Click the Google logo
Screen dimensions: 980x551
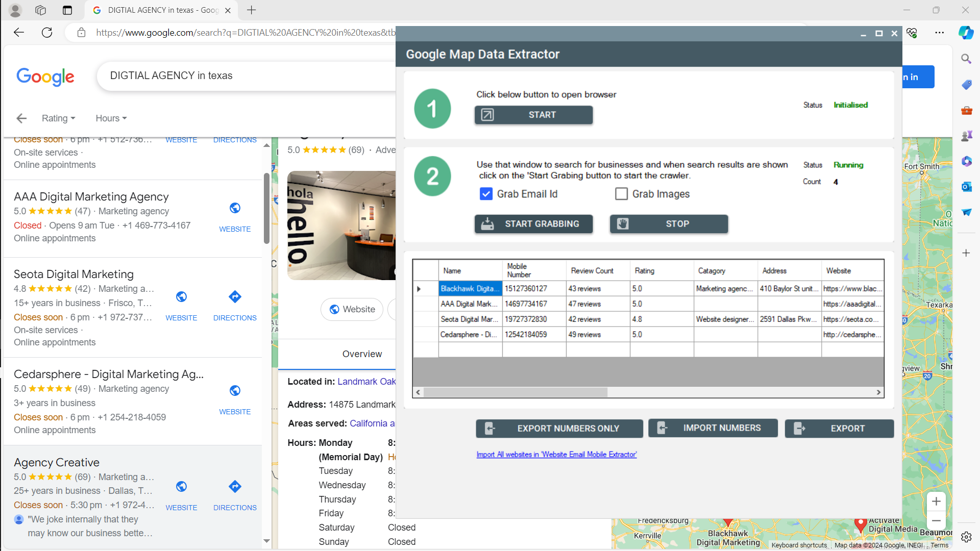45,77
